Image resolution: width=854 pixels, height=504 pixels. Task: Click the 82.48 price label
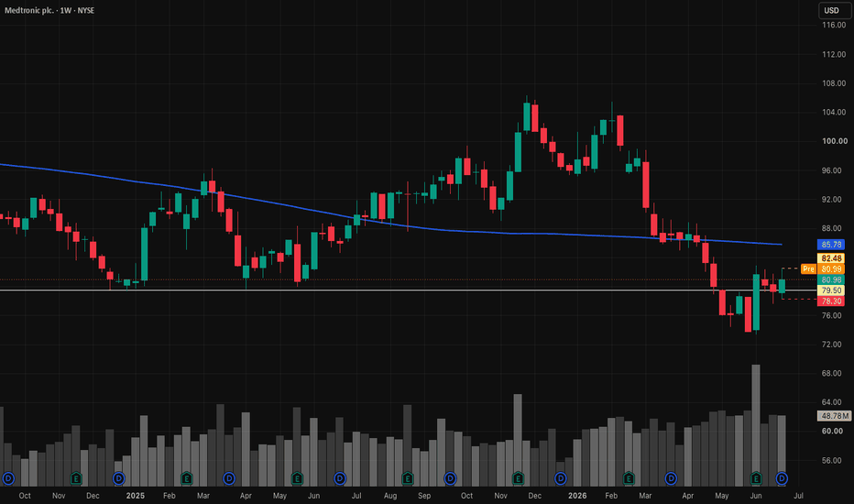[x=831, y=258]
